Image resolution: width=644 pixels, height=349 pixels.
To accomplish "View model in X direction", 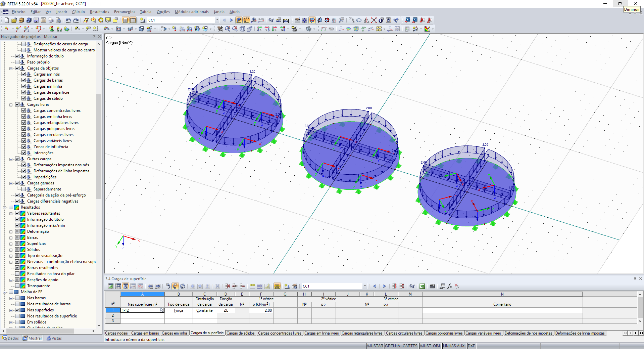I will pos(260,29).
